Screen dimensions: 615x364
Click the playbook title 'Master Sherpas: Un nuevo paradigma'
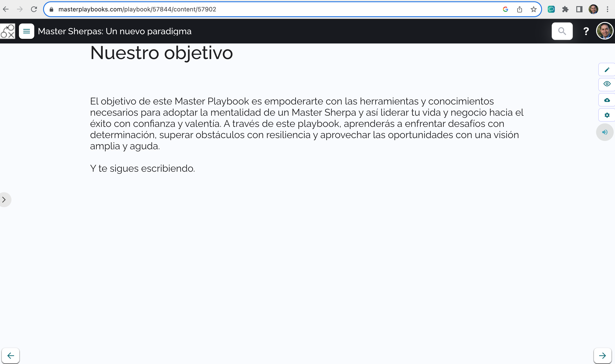[x=115, y=31]
